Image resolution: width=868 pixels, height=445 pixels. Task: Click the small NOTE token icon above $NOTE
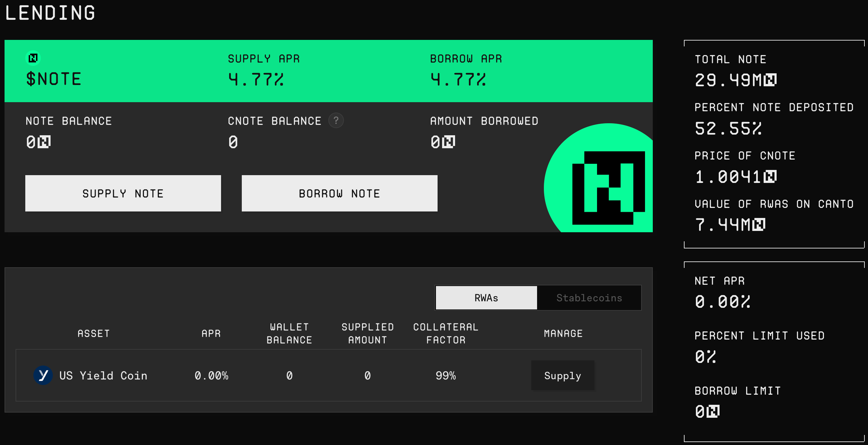click(x=33, y=58)
